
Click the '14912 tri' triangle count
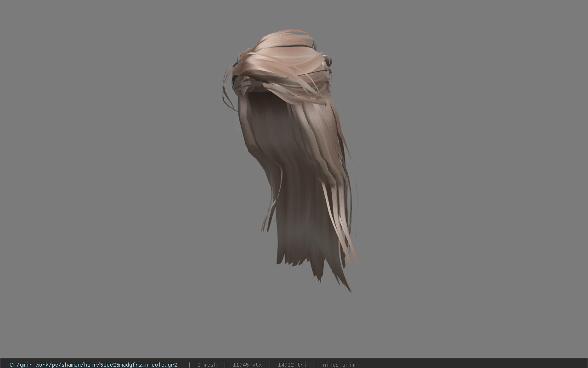[x=292, y=365]
